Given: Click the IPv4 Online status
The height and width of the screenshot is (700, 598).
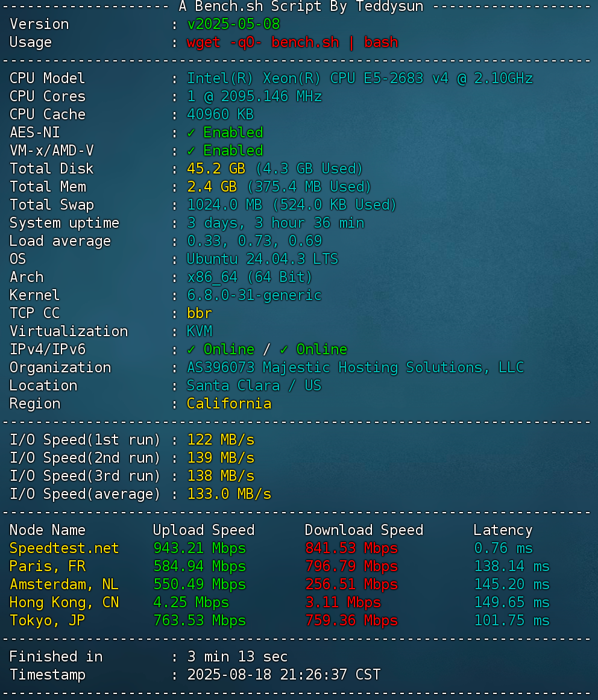Looking at the screenshot, I should [x=221, y=349].
